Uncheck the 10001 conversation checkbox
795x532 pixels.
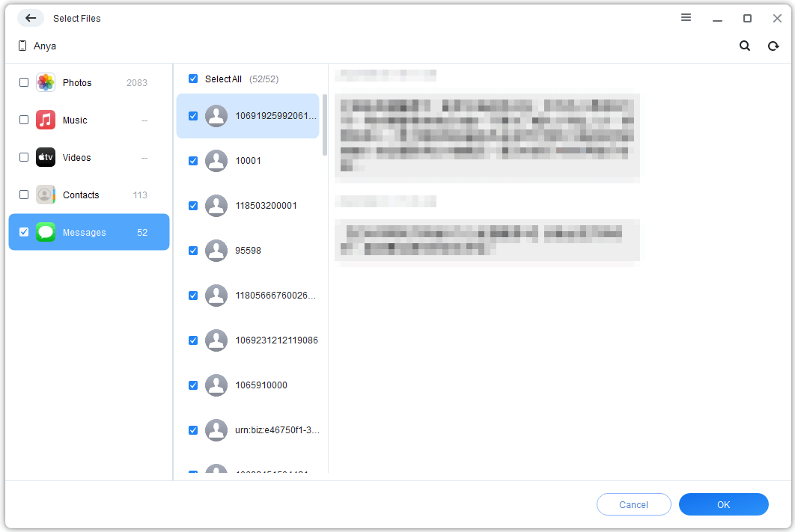tap(193, 161)
